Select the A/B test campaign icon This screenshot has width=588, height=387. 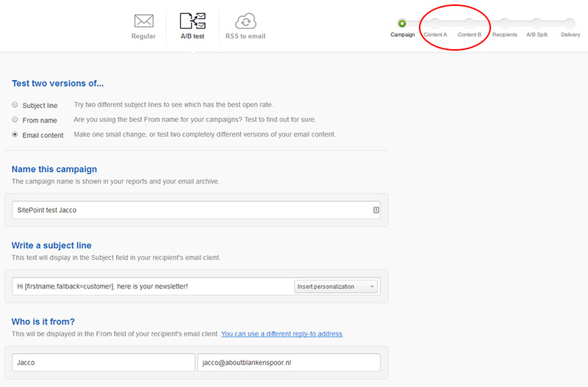193,21
